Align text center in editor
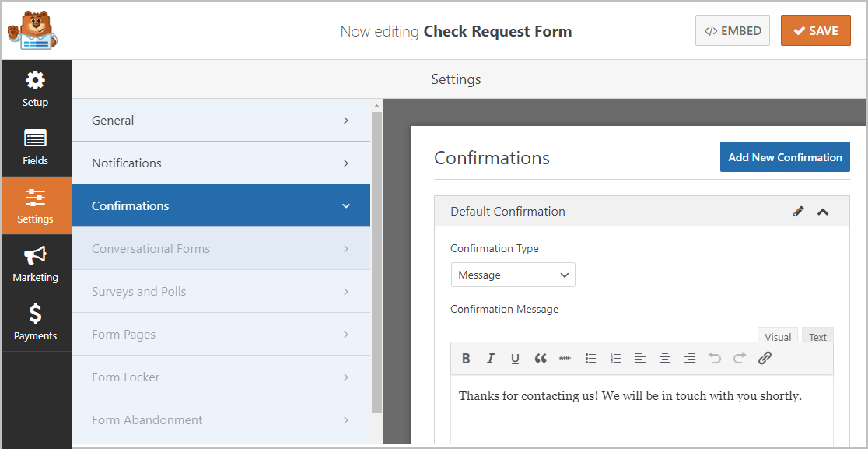Screen dimensions: 868x449 (x=665, y=358)
